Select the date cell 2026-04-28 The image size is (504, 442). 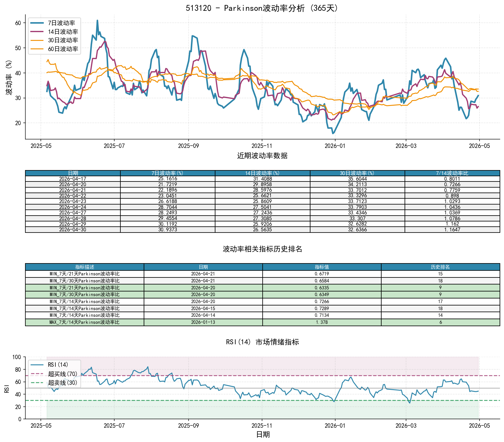click(x=73, y=219)
